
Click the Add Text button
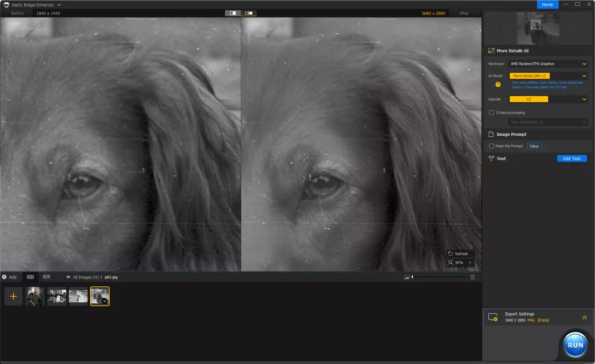[572, 159]
